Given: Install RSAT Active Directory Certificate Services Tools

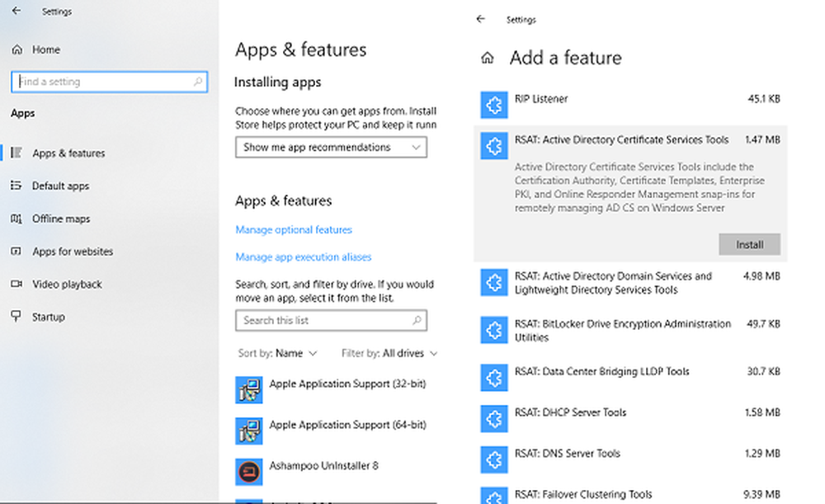Looking at the screenshot, I should click(749, 245).
